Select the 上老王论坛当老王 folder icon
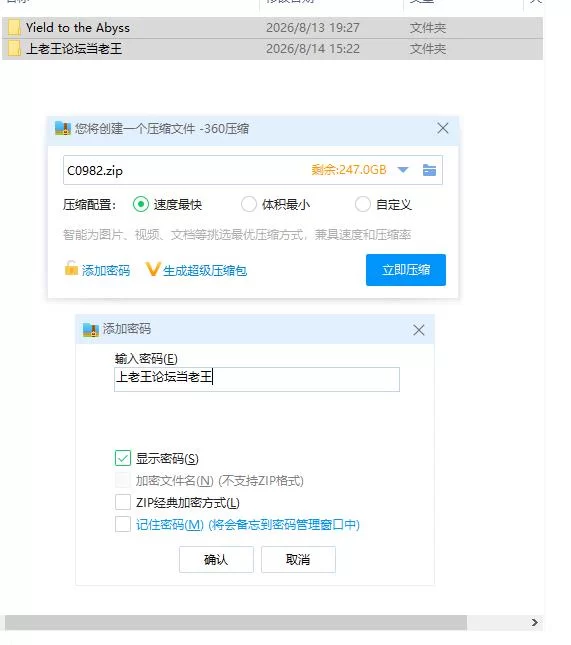 pyautogui.click(x=14, y=49)
